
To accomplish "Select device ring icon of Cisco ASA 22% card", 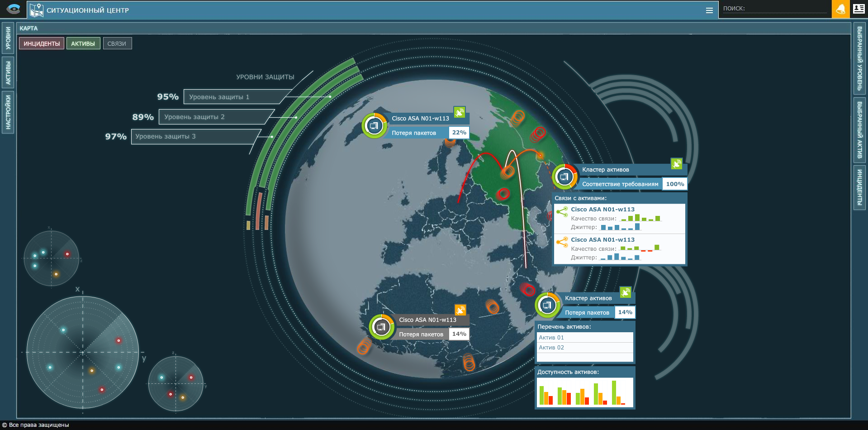I will tap(375, 125).
